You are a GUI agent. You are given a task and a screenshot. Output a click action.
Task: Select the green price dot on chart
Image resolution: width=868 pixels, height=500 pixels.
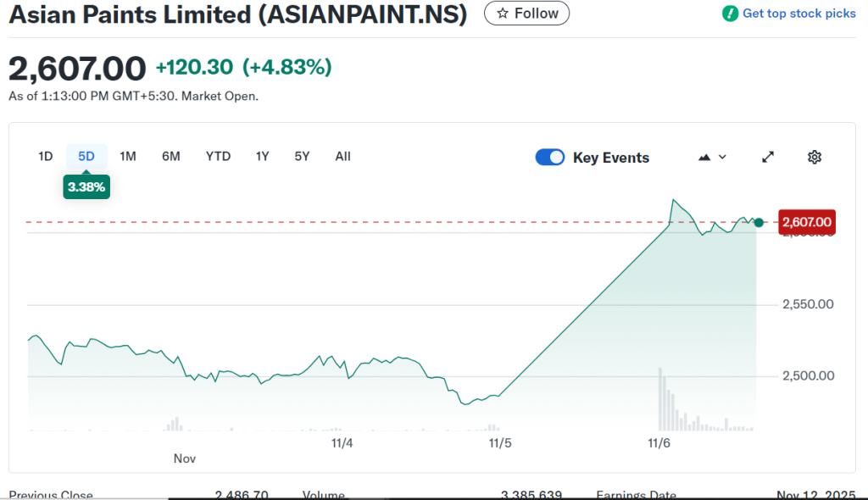coord(759,222)
